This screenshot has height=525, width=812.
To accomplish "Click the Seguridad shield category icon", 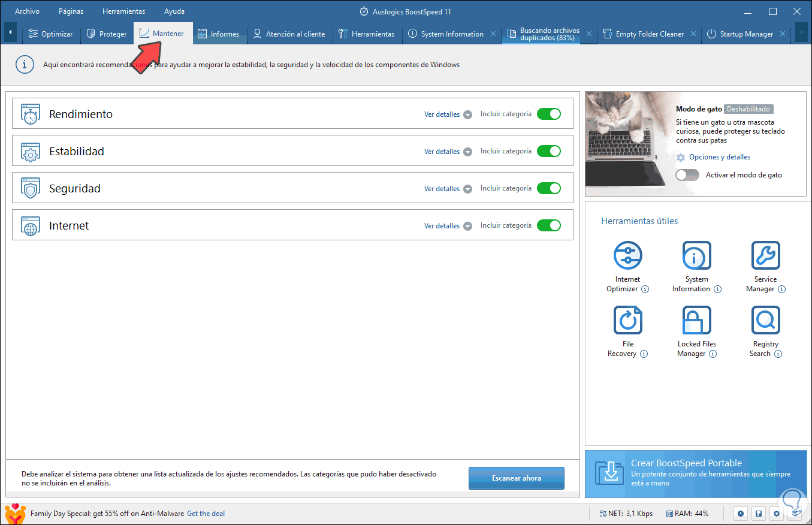I will point(31,188).
